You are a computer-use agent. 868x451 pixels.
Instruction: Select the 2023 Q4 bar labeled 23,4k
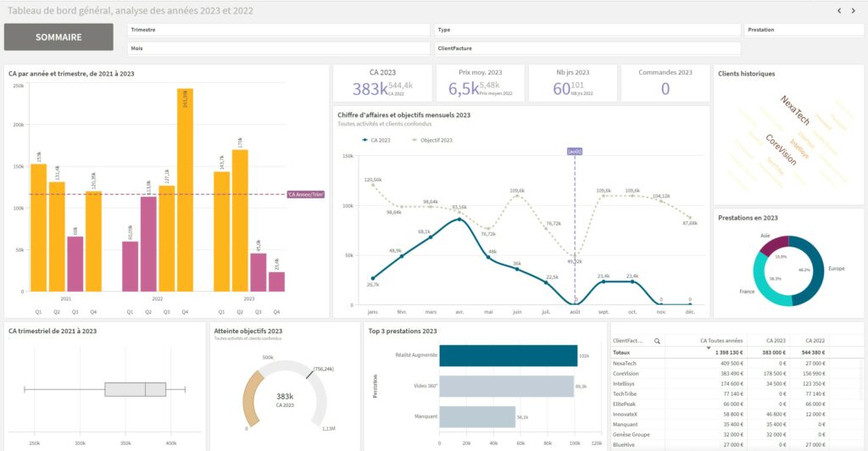click(277, 281)
